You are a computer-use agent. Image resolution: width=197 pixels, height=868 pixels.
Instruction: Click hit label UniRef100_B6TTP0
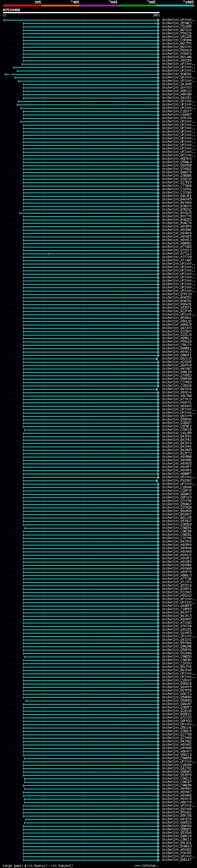click(x=176, y=43)
